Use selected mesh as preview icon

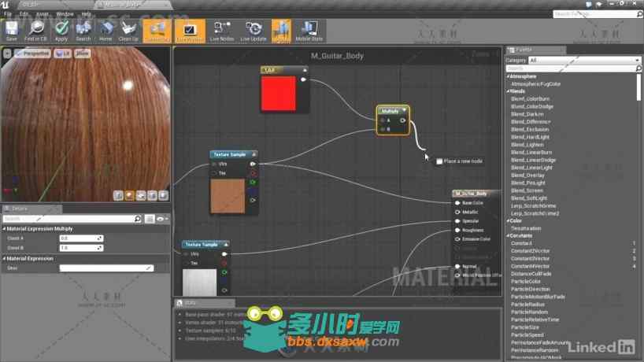(x=163, y=196)
